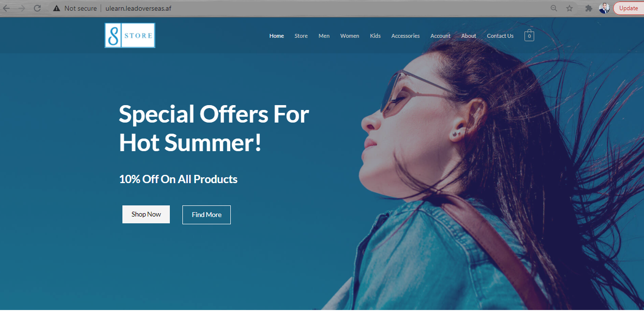The width and height of the screenshot is (644, 311).
Task: Go back using browser back arrow
Action: pyautogui.click(x=6, y=8)
